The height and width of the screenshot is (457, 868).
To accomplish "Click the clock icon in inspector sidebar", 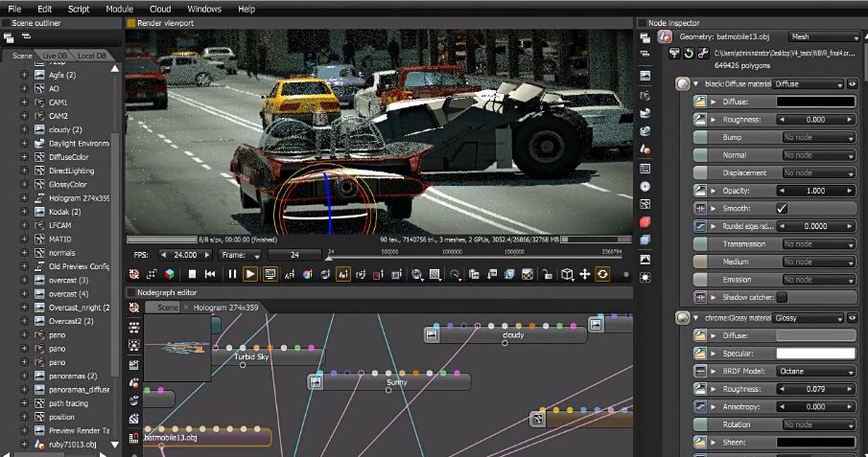I will pos(645,187).
